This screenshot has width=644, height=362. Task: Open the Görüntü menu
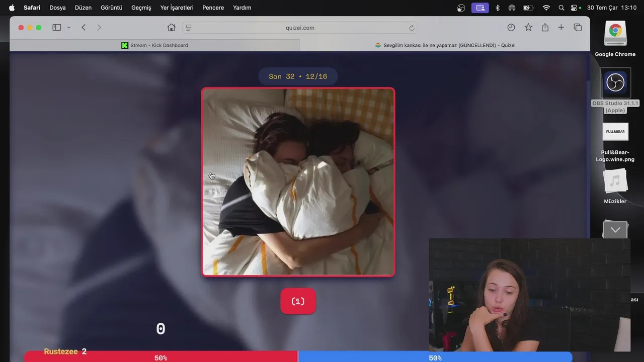click(x=112, y=8)
